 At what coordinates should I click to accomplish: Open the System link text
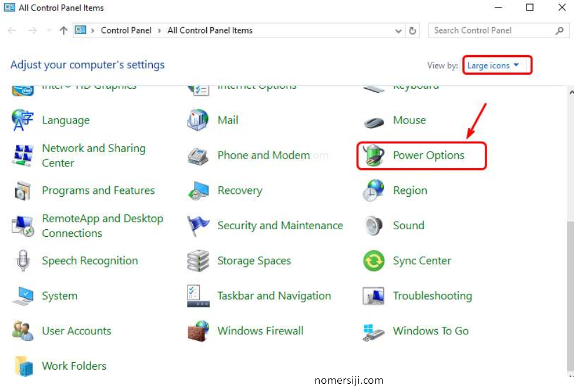[x=59, y=296]
